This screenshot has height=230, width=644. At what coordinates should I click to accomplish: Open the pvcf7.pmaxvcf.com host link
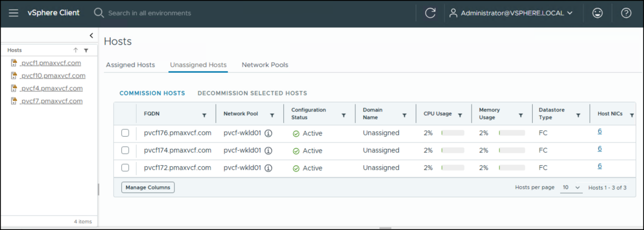[x=52, y=101]
